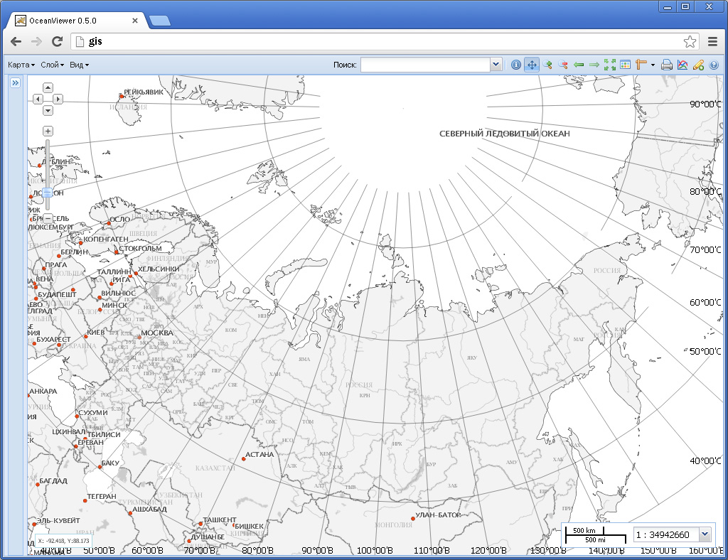The height and width of the screenshot is (560, 728).
Task: Pan the map south with the down arrow
Action: (48, 110)
